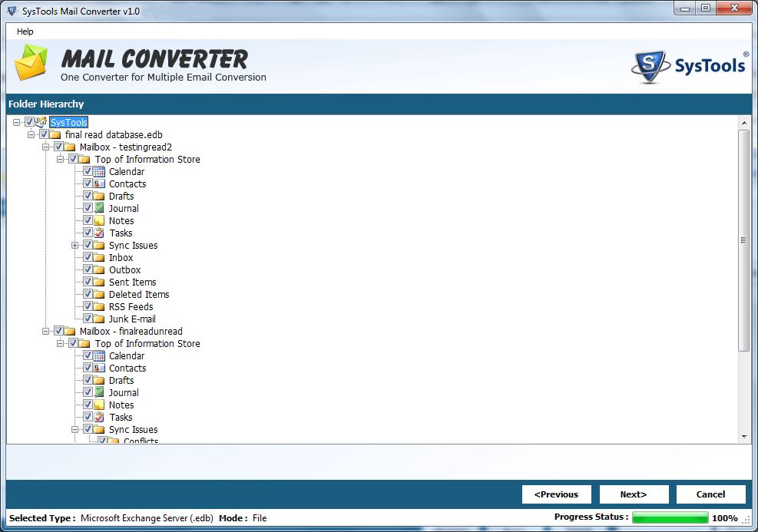
Task: Click the green progress status bar
Action: (670, 517)
